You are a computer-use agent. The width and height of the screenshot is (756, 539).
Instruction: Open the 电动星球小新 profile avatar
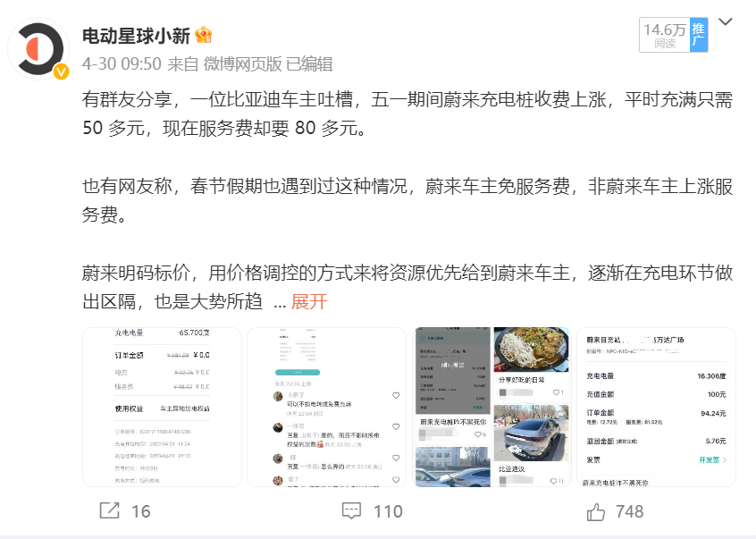pos(38,48)
